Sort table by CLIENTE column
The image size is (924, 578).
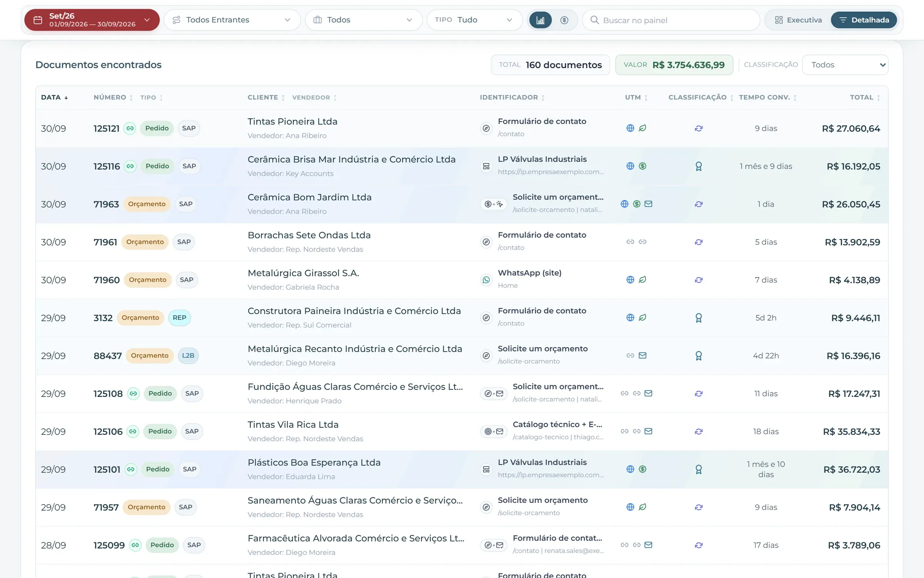[x=266, y=97]
